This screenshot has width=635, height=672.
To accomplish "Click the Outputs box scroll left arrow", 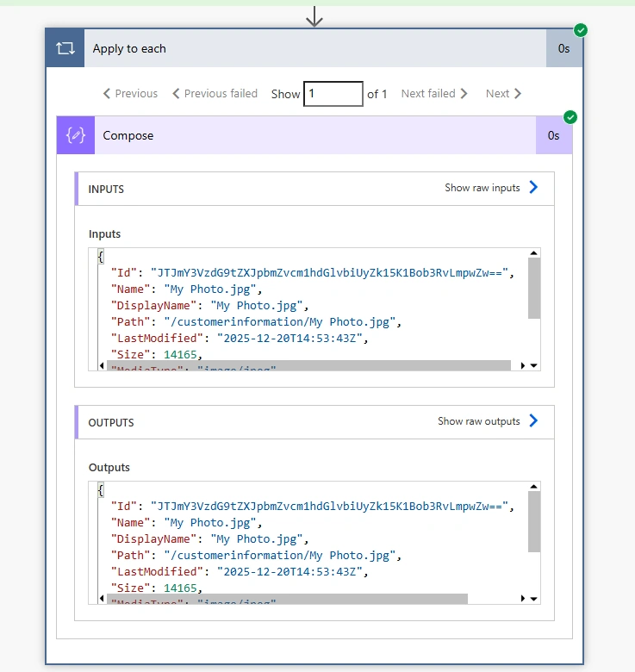I will [102, 598].
